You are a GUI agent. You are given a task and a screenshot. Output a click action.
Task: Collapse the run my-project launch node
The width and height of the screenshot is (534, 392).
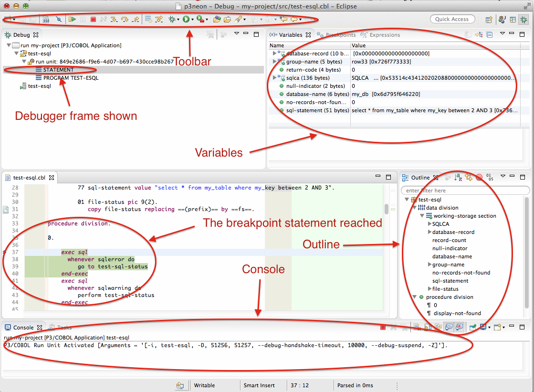pyautogui.click(x=9, y=45)
